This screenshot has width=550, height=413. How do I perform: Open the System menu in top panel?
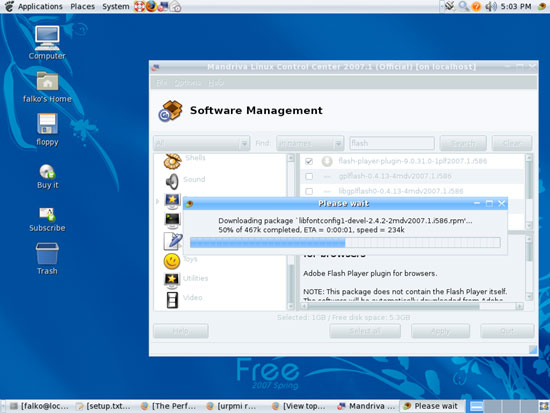[115, 6]
